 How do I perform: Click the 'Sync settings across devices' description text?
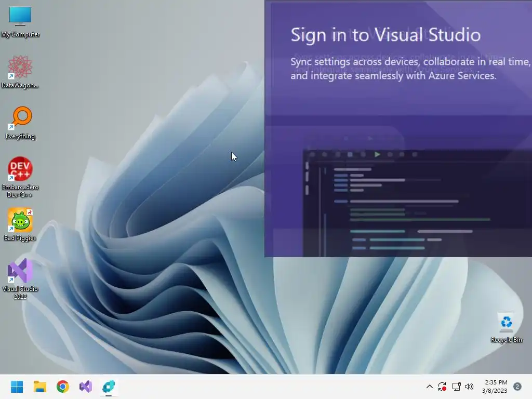410,69
